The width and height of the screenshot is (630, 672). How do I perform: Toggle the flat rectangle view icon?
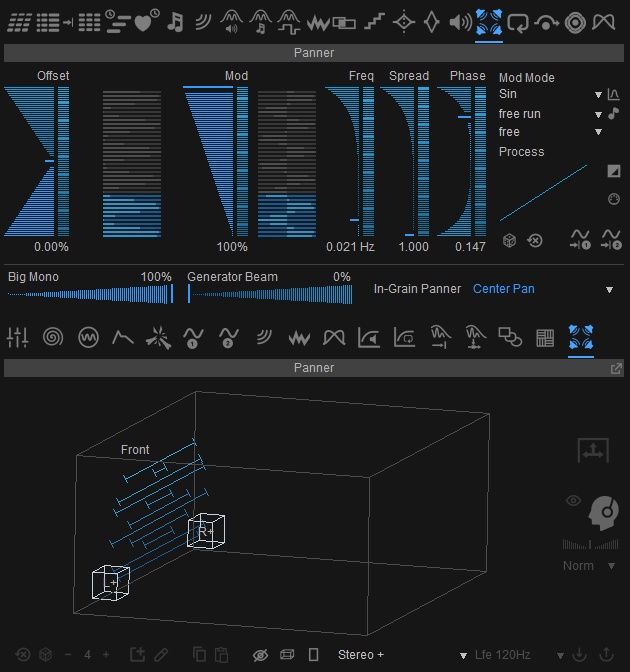314,654
